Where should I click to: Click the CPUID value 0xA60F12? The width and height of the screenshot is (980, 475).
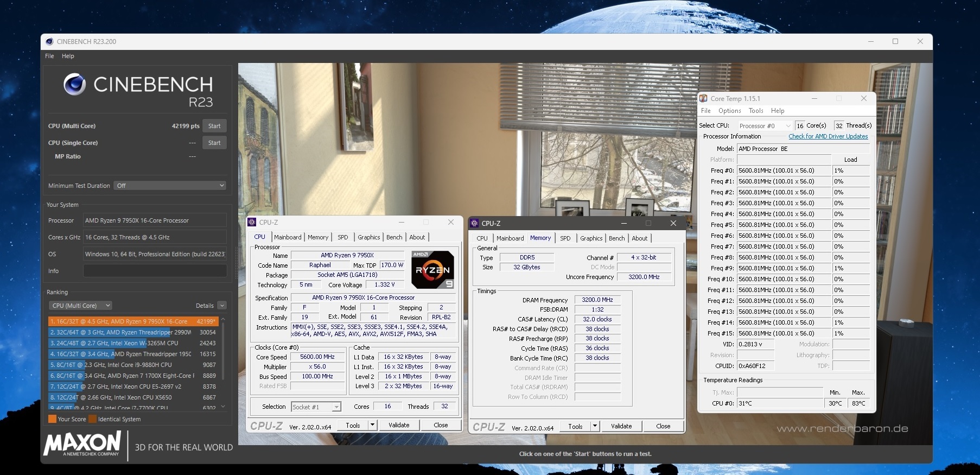point(755,366)
